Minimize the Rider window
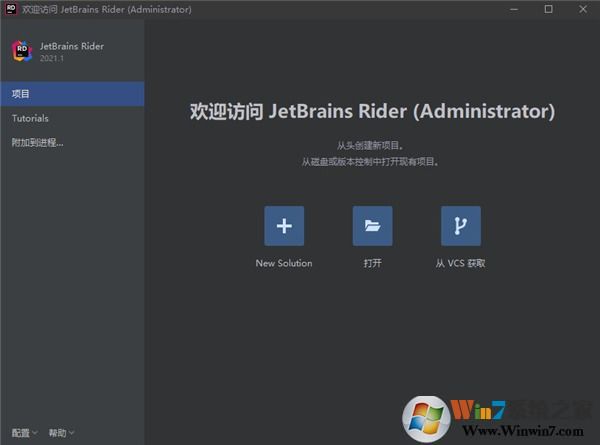 point(514,9)
